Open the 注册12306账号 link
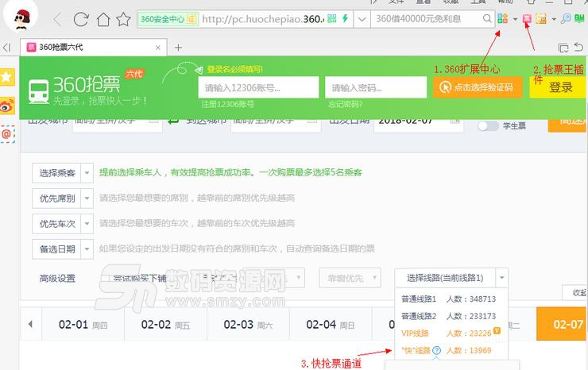Screen dimensions: 588x370 (x=227, y=105)
